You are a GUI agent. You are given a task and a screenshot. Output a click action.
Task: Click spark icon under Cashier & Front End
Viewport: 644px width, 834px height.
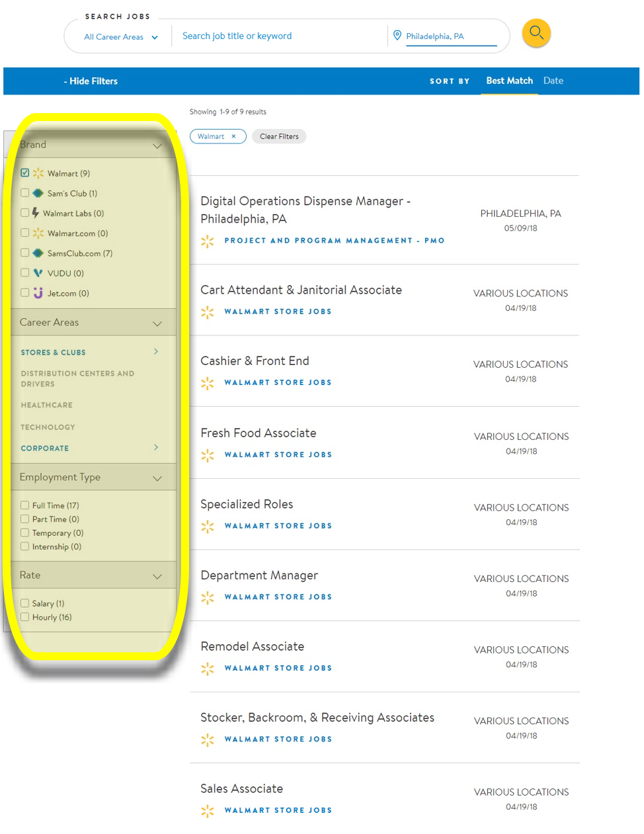tap(208, 383)
